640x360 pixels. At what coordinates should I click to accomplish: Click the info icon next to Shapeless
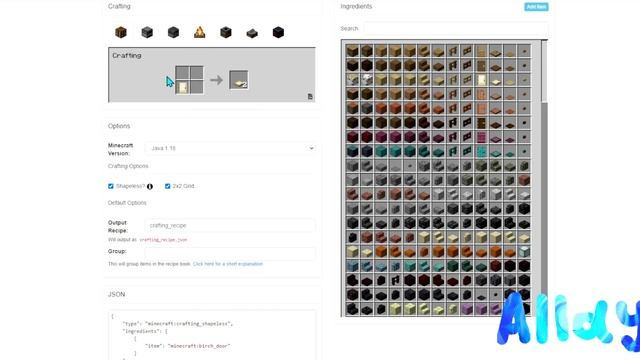point(150,187)
